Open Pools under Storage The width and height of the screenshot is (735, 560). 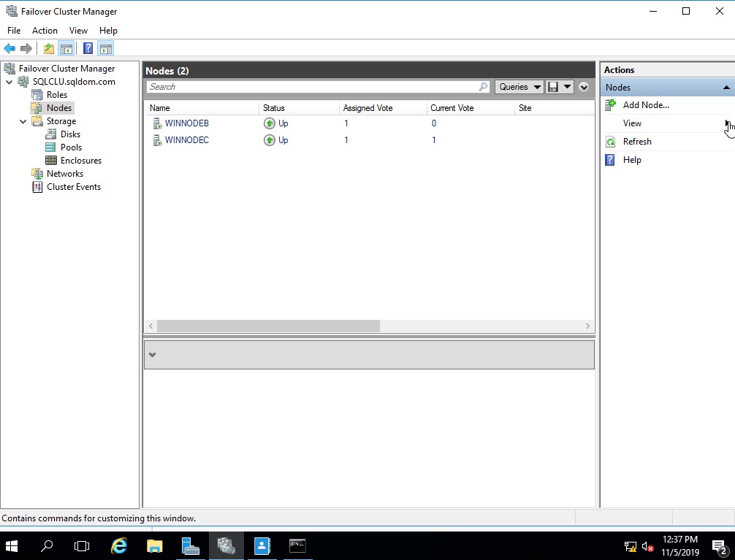(71, 147)
